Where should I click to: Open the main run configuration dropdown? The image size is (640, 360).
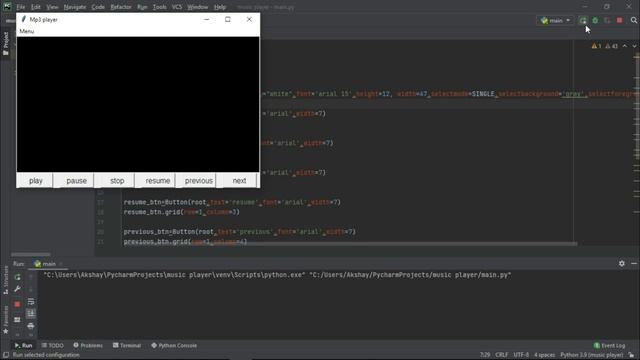coord(555,20)
